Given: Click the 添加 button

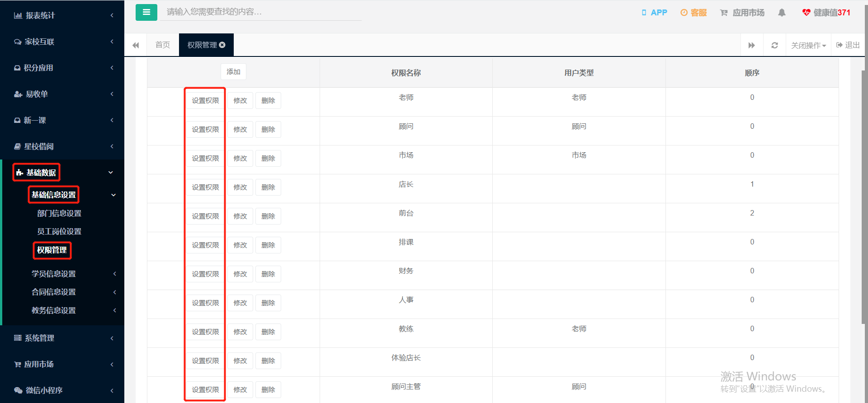Looking at the screenshot, I should point(233,72).
